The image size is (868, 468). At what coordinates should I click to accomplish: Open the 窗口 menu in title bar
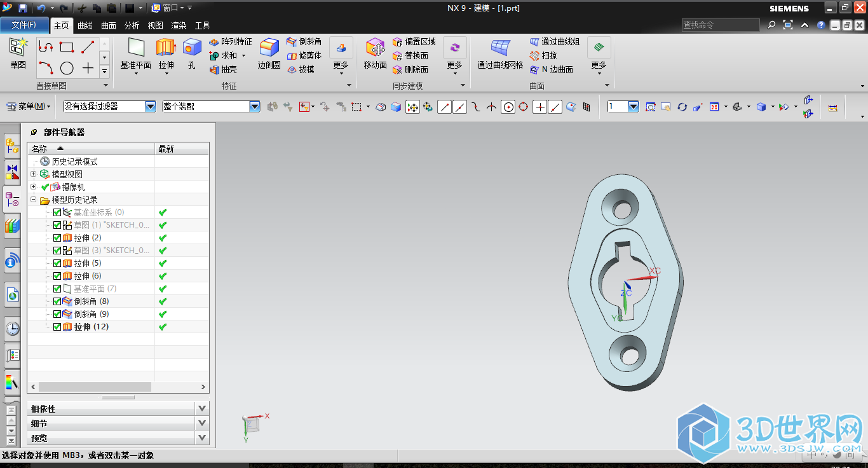click(168, 8)
